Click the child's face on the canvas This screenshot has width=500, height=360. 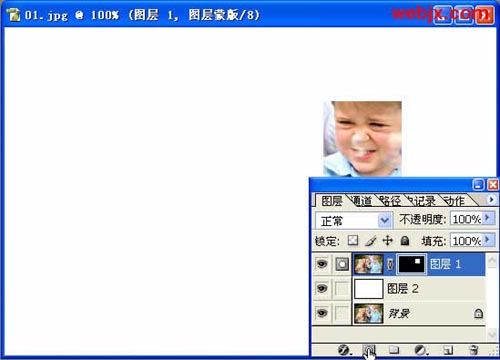pos(363,138)
